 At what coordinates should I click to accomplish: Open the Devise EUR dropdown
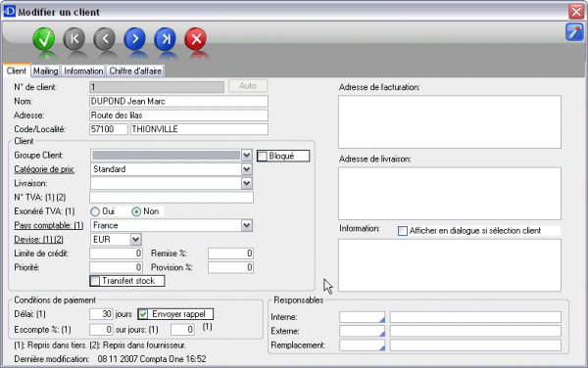[x=135, y=239]
